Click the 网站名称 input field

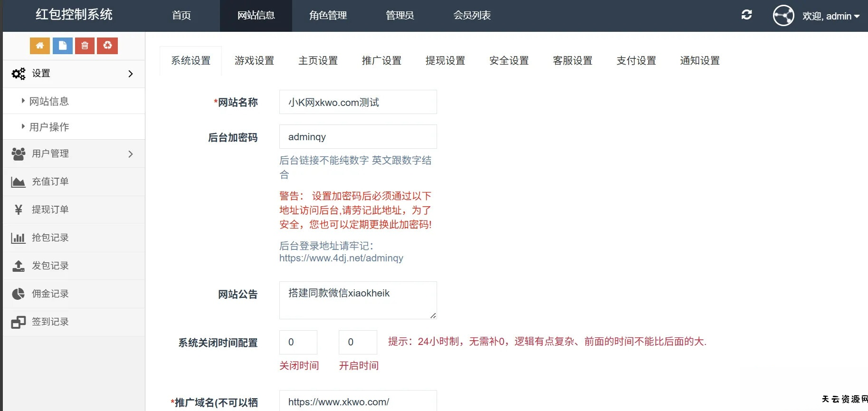pyautogui.click(x=358, y=102)
